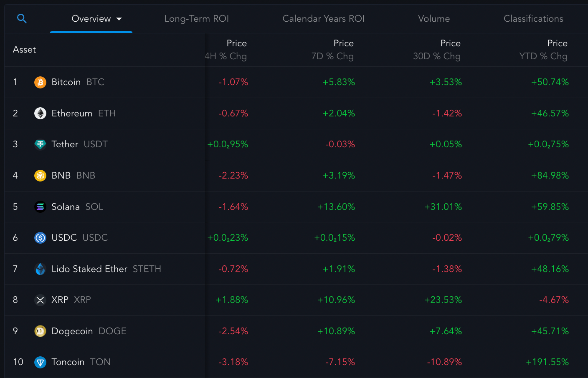Click the Dogecoin coin logo

(40, 331)
